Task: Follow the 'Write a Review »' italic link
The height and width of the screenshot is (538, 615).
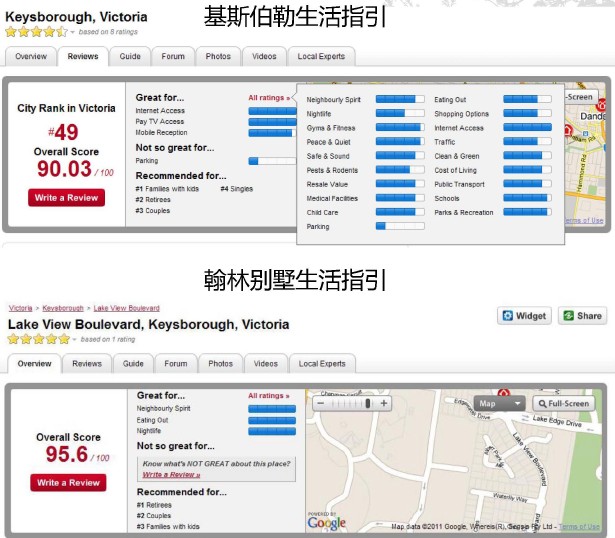Action: coord(170,475)
